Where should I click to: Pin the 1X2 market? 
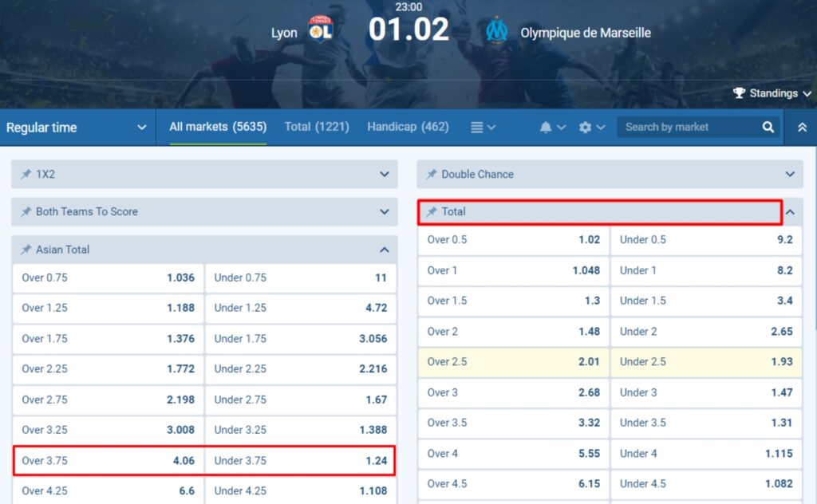(26, 174)
